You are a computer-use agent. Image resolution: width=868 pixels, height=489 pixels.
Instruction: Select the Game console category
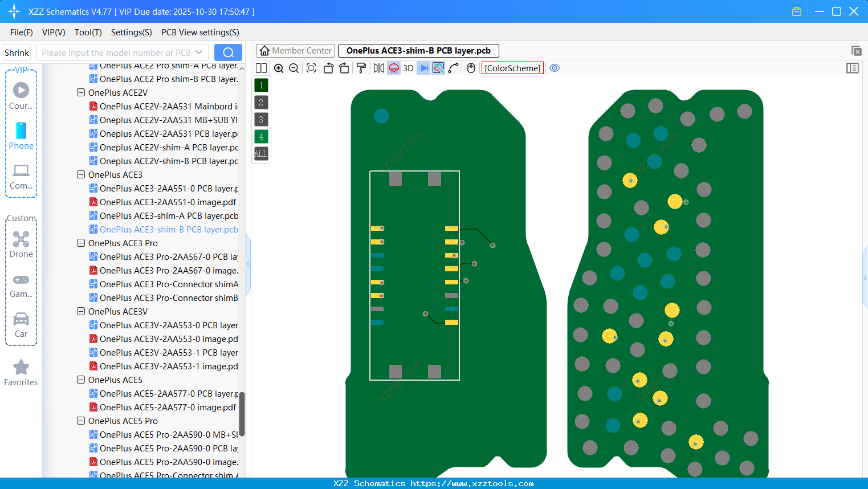pos(21,286)
